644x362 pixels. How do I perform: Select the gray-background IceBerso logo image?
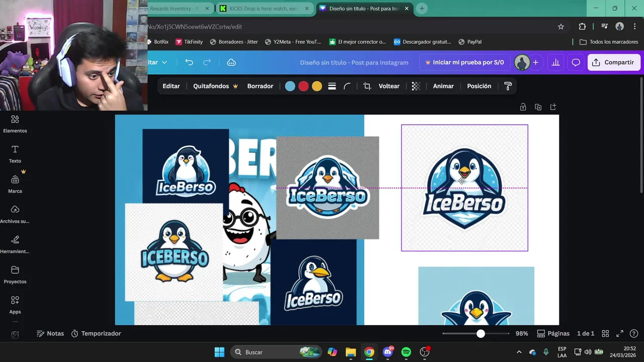pyautogui.click(x=328, y=188)
